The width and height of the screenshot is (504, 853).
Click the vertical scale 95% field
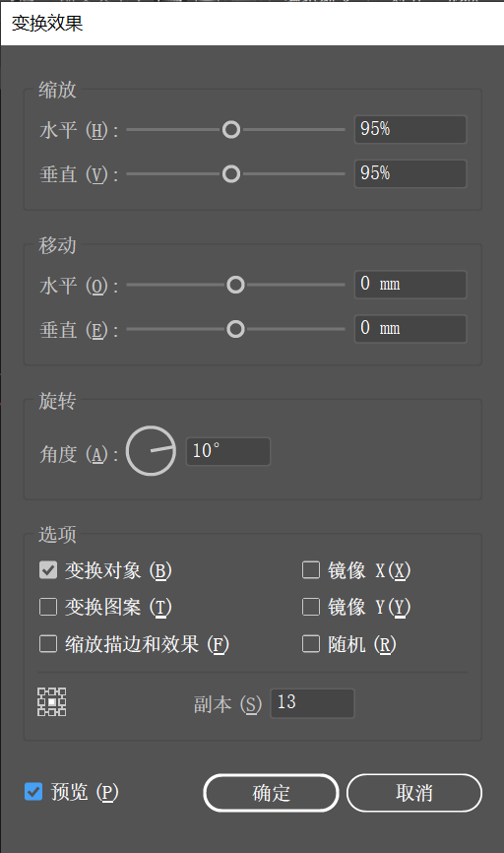point(410,173)
